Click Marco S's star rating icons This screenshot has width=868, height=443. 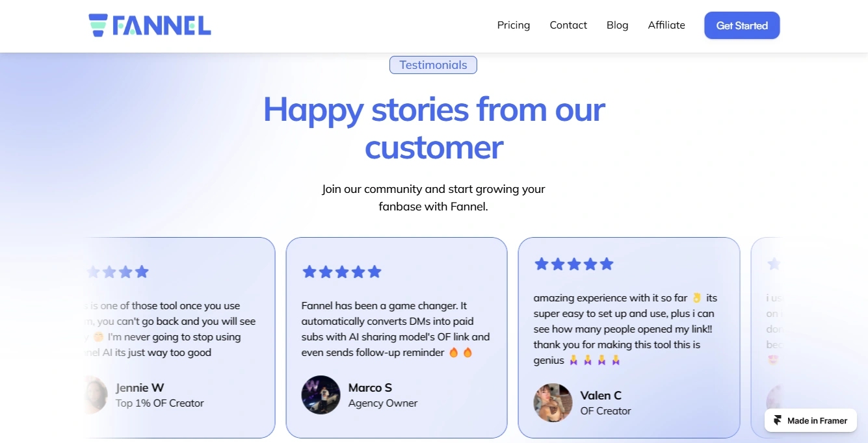[x=342, y=272]
